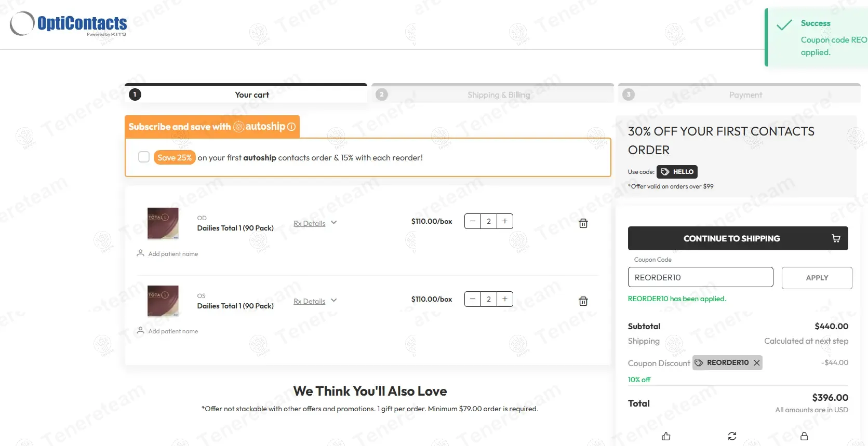
Task: Click the padlock icon
Action: [x=804, y=436]
